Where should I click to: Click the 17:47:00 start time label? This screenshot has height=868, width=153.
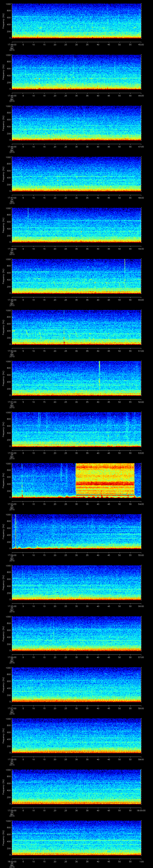12,198
